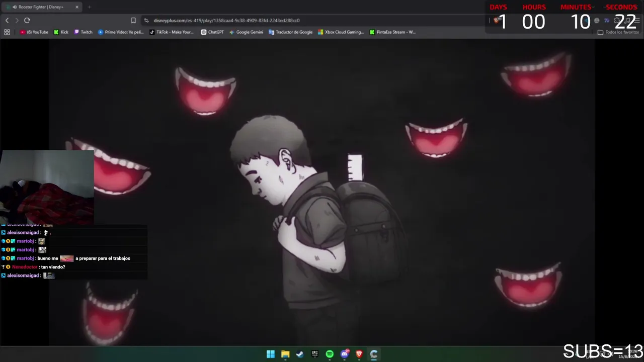644x362 pixels.
Task: Close the Rooster Fighter tab
Action: [77, 7]
